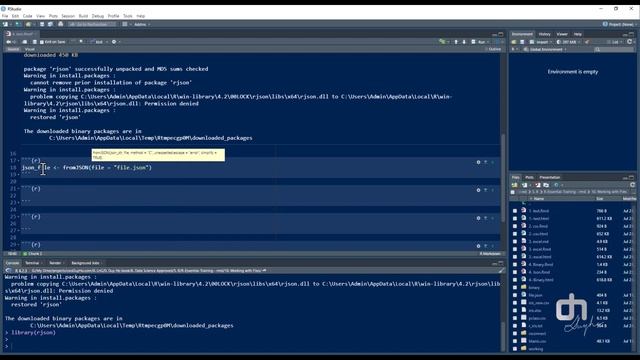Image resolution: width=640 pixels, height=360 pixels.
Task: Click New Folder icon in Files pane
Action: [x=515, y=185]
